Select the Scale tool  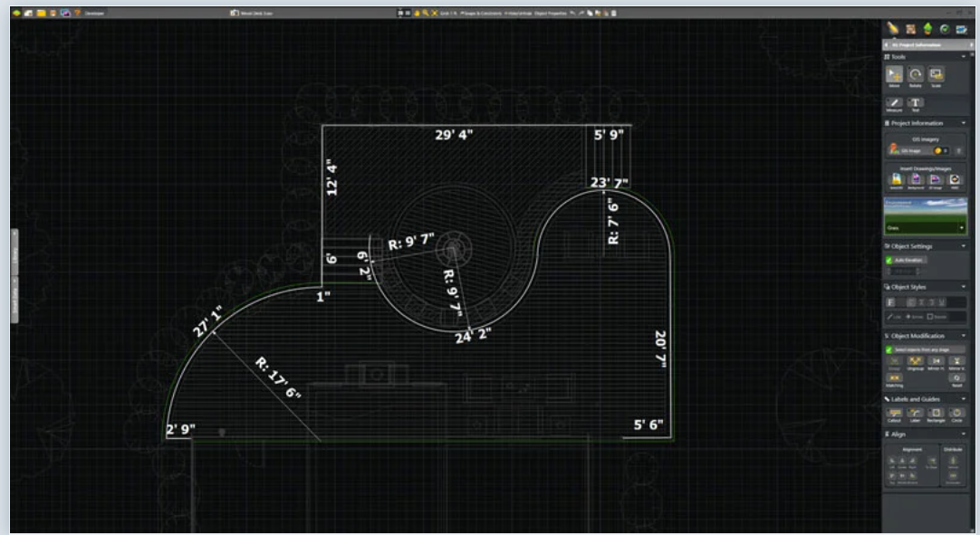click(936, 75)
